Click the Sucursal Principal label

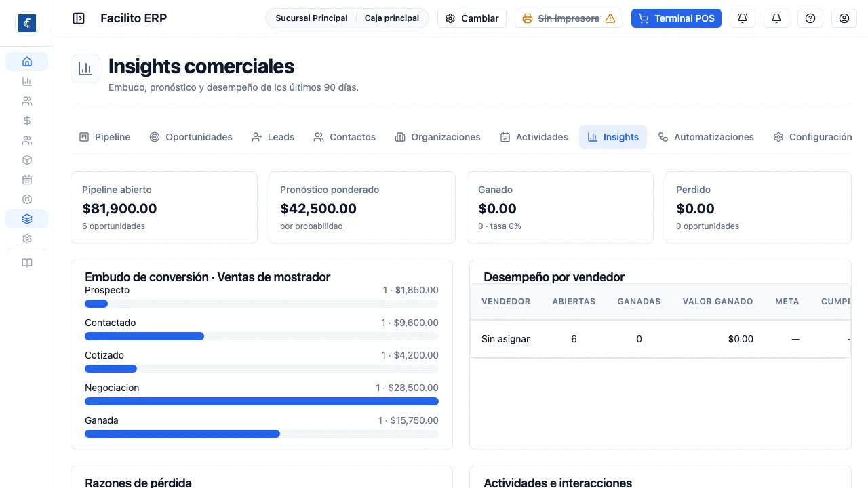pos(311,18)
